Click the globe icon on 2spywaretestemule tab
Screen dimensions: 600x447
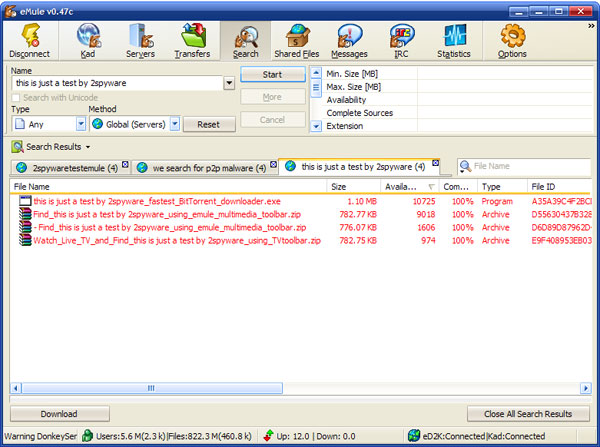(21, 168)
